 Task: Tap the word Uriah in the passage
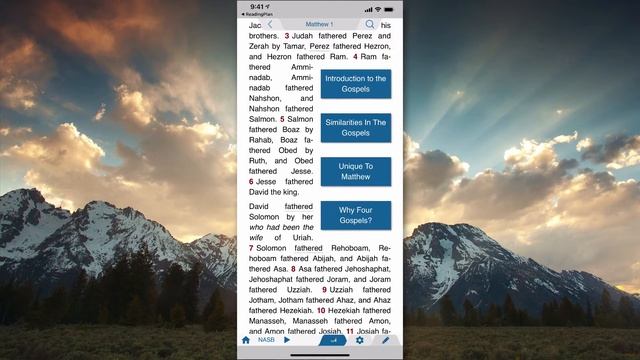(x=302, y=238)
